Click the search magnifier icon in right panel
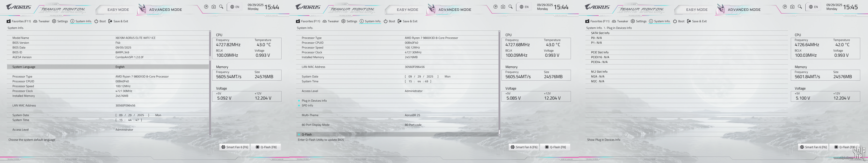The image size is (868, 163). pyautogui.click(x=800, y=7)
